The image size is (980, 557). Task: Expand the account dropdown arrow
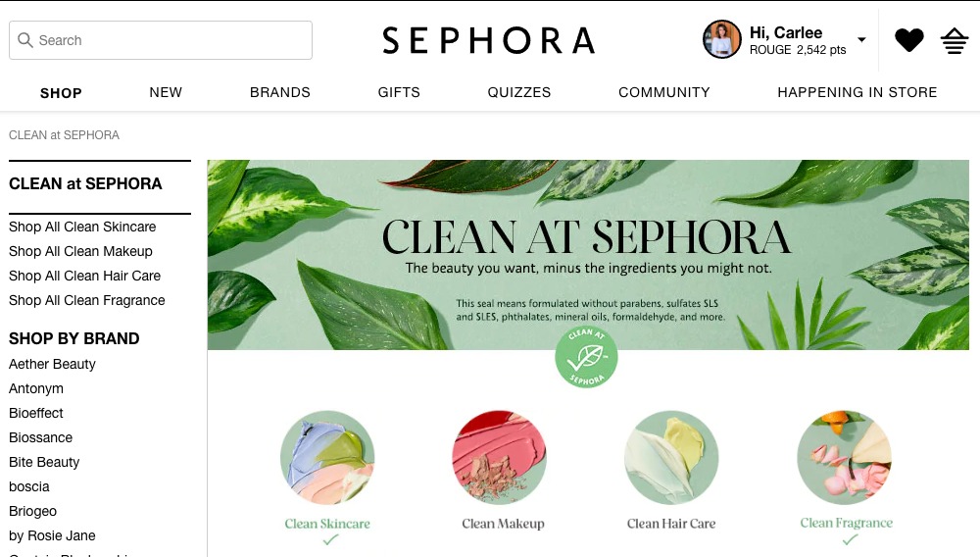click(861, 40)
